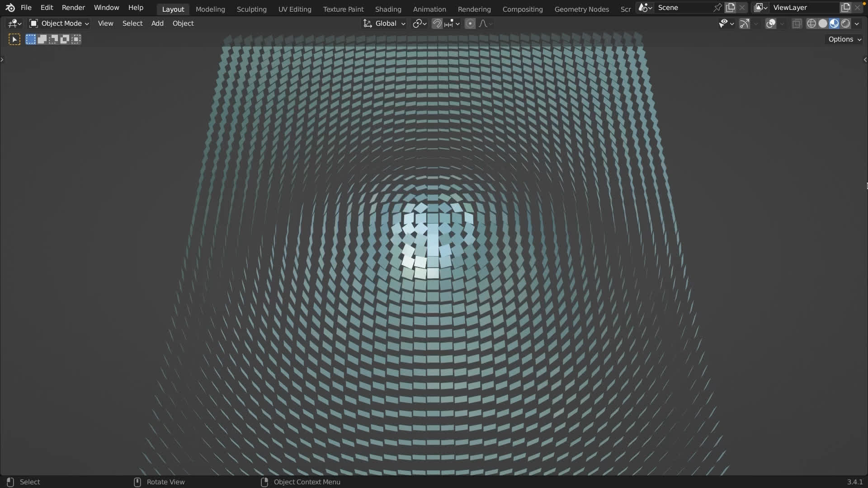Viewport: 868px width, 488px height.
Task: Open the Render menu
Action: click(x=73, y=8)
